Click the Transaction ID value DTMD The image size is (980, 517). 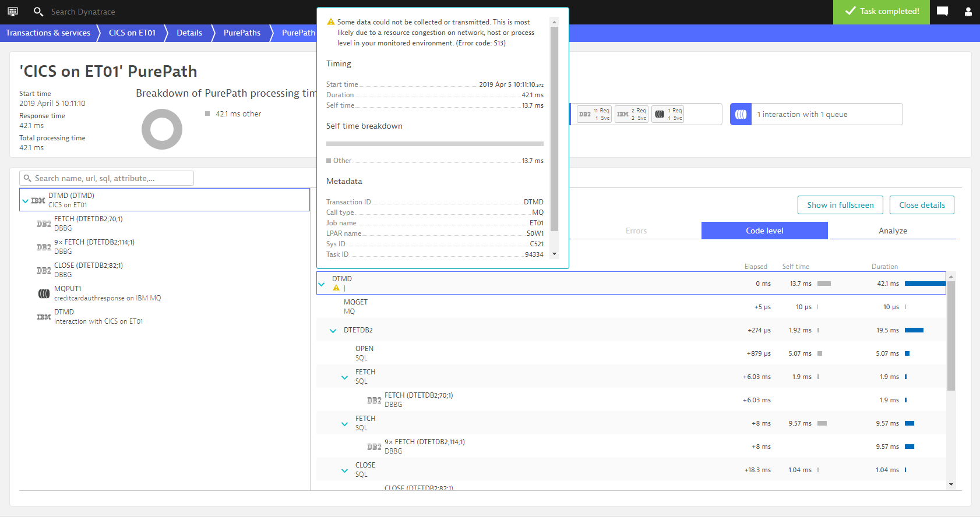tap(533, 202)
